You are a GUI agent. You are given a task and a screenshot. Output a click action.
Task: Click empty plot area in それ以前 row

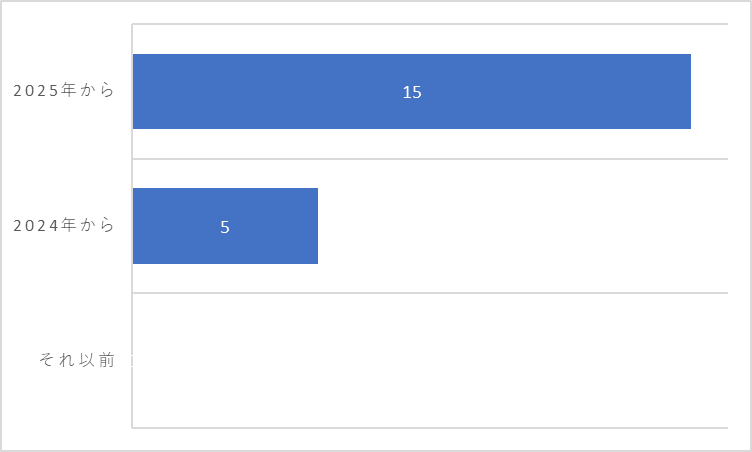pyautogui.click(x=430, y=360)
